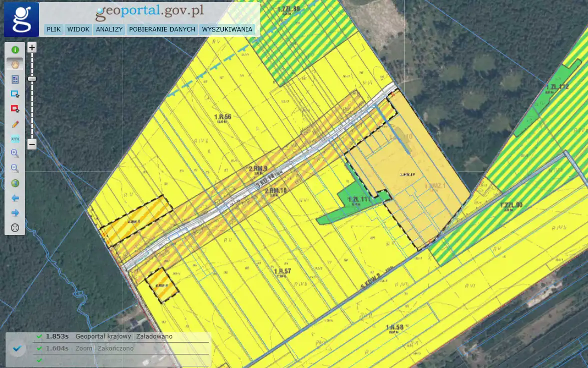Expand the ANALIZY menu

[109, 29]
